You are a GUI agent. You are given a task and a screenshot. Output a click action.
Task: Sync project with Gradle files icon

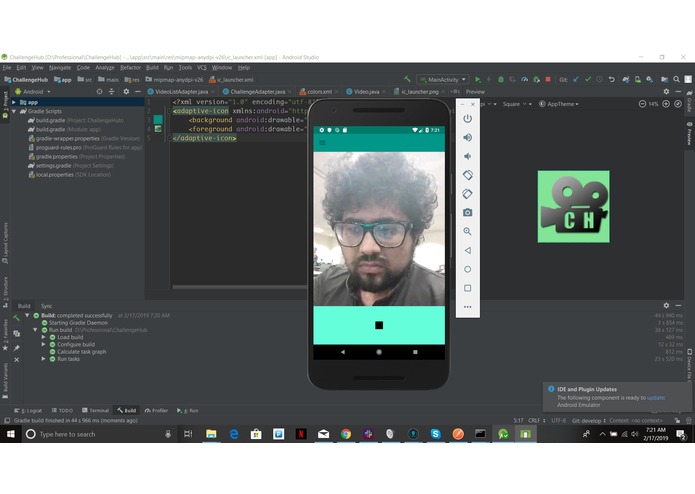626,79
